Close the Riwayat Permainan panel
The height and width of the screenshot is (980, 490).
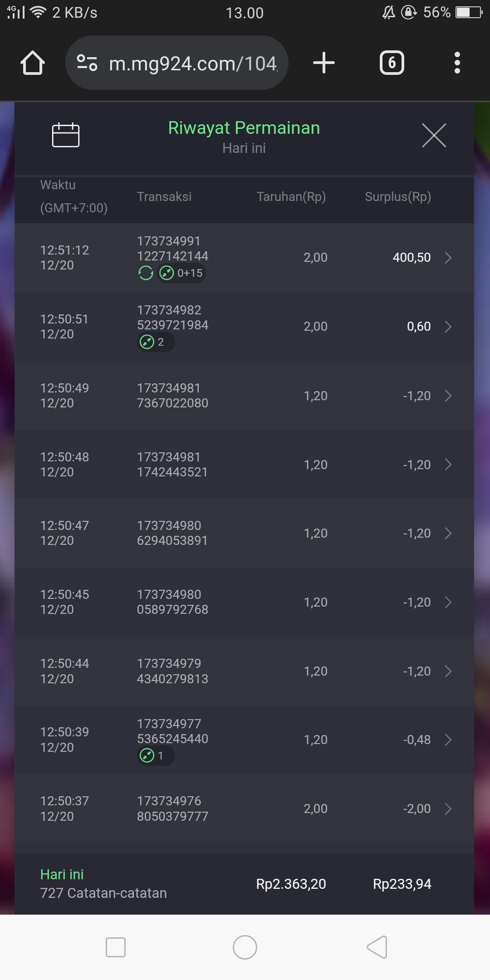click(434, 135)
